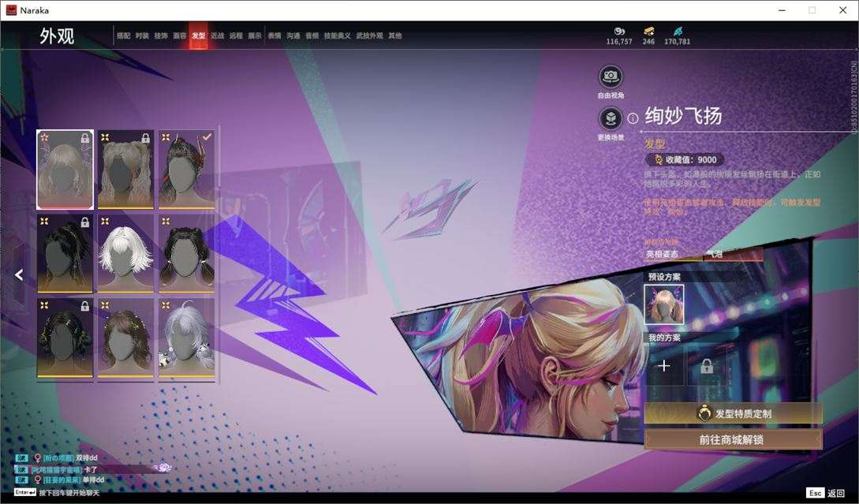Click the female icon next to 双排dd
Screen dimensions: 859x504
(38, 458)
